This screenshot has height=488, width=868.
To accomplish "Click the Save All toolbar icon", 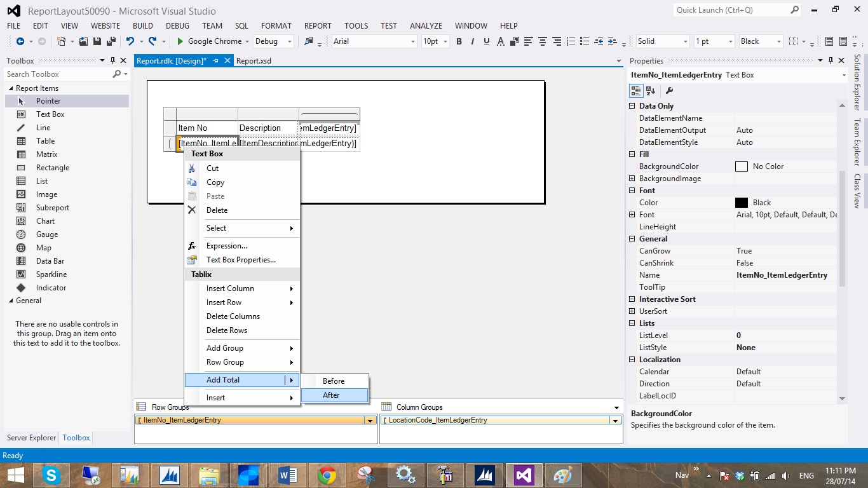I will 111,41.
